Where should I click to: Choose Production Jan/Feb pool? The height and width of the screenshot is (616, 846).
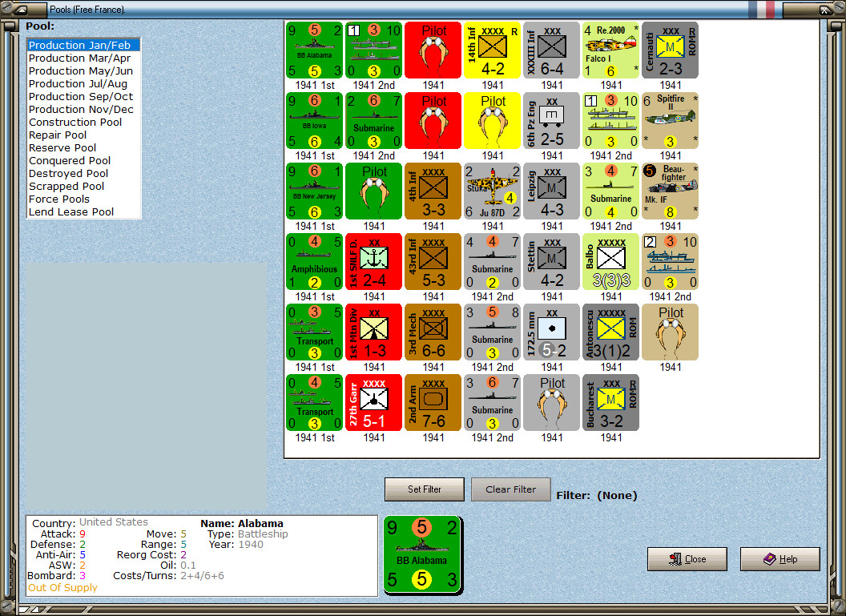[83, 46]
